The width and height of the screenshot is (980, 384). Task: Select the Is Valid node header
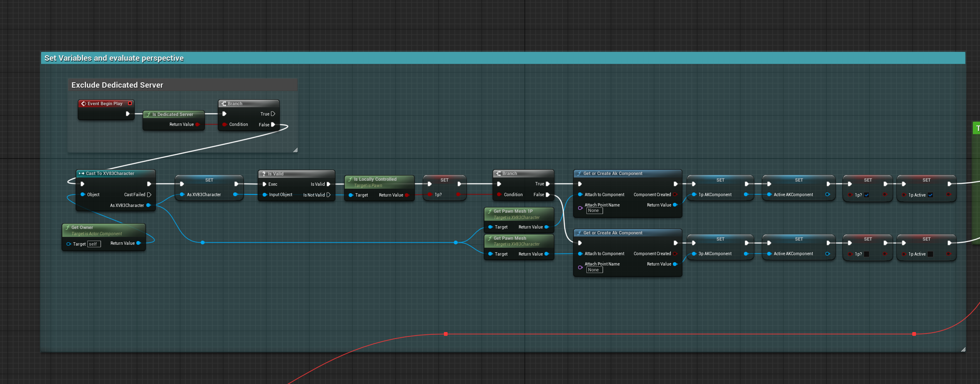pyautogui.click(x=296, y=174)
